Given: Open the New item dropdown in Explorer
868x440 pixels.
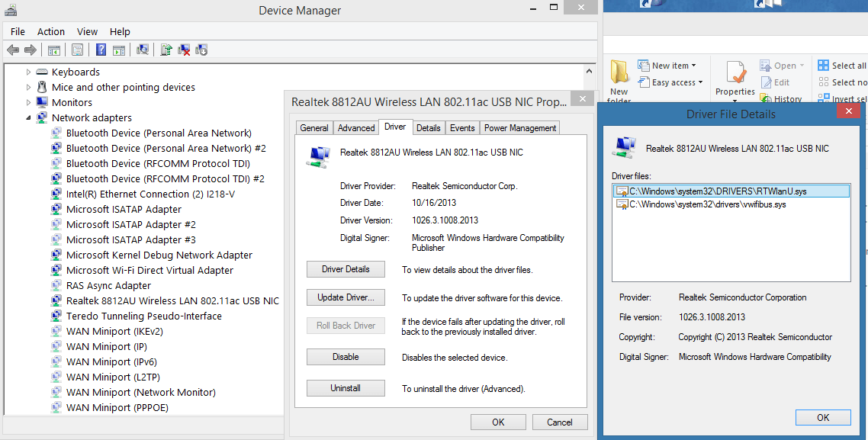Looking at the screenshot, I should [x=667, y=66].
